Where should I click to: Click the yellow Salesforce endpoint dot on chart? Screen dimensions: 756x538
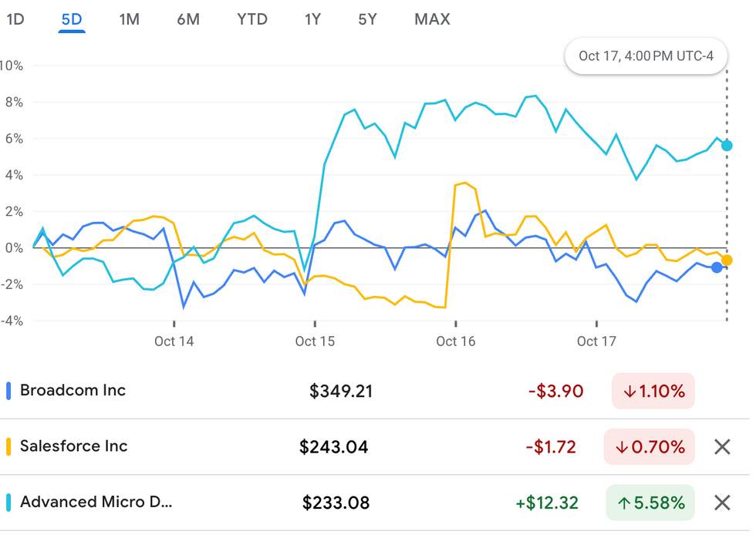click(x=727, y=261)
